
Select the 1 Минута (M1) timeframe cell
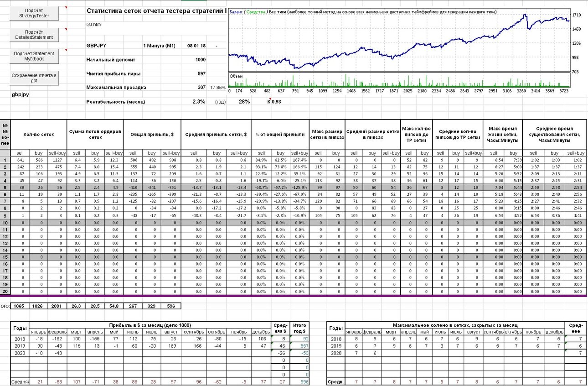(159, 46)
